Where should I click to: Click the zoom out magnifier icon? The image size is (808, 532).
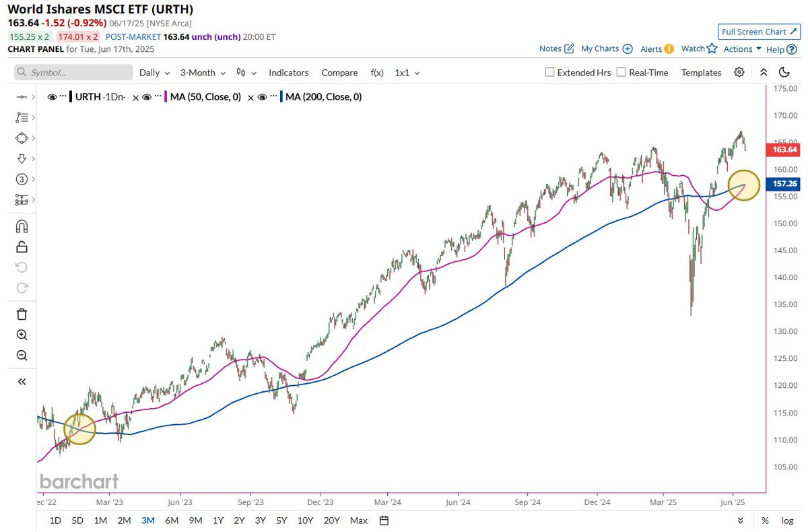[22, 356]
